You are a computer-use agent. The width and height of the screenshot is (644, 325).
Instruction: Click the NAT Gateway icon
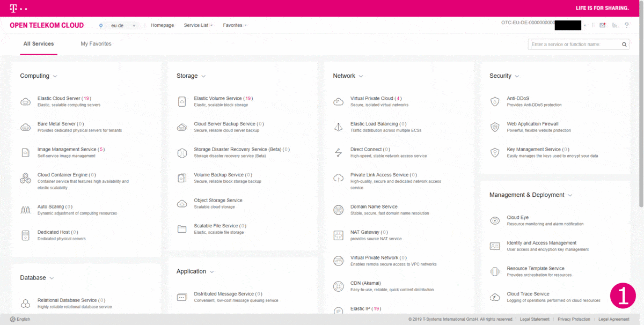point(338,235)
